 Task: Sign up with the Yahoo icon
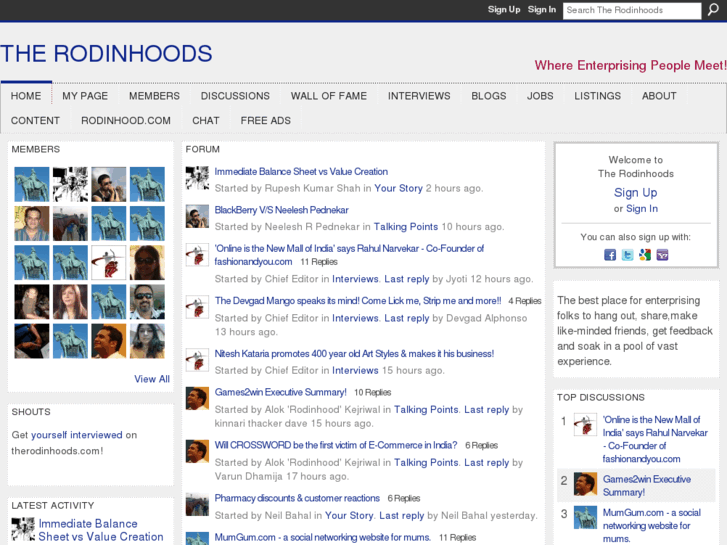662,255
